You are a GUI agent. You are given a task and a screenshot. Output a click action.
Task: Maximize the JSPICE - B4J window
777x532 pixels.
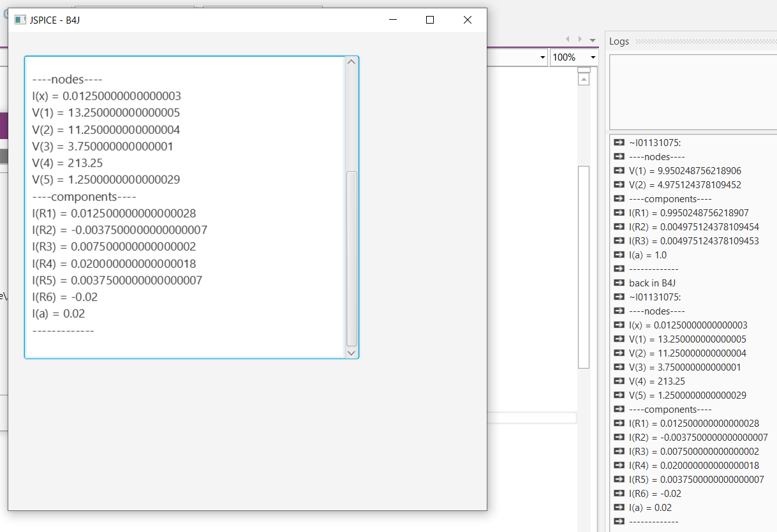click(x=430, y=20)
